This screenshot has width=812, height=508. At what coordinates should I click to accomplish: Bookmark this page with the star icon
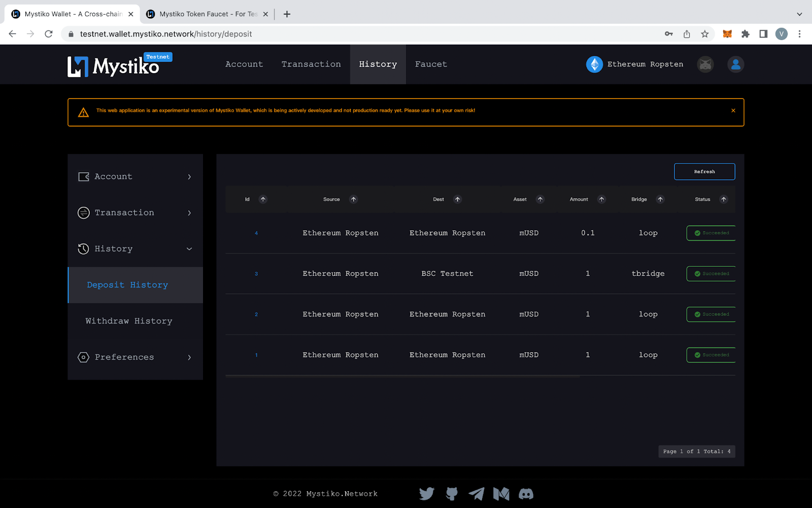tap(705, 34)
